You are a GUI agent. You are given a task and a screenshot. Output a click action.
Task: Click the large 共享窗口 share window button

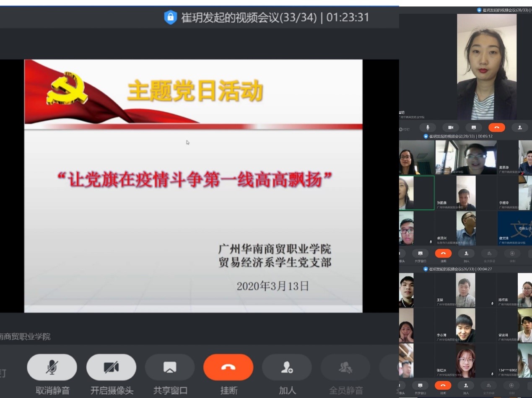[170, 367]
